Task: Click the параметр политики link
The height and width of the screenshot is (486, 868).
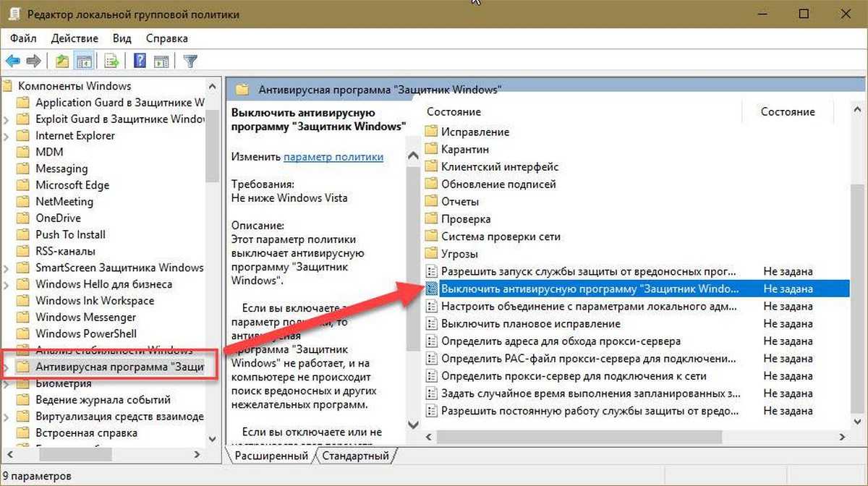Action: pos(333,156)
